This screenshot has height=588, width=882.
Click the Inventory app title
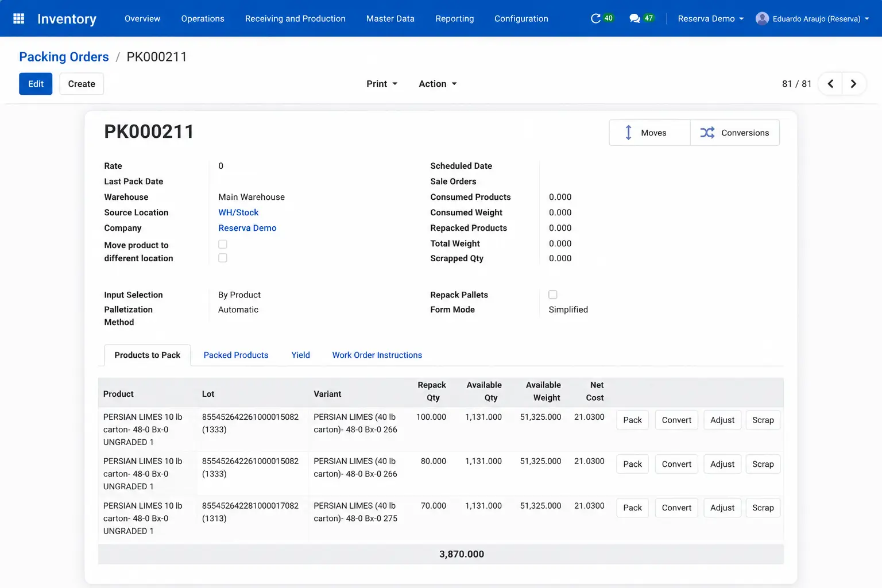click(67, 18)
